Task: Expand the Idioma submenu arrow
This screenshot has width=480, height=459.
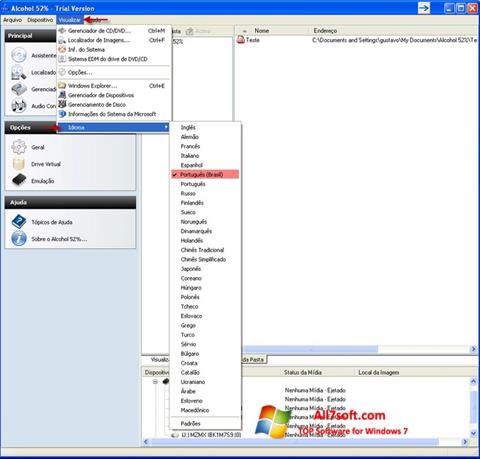Action: coord(166,127)
